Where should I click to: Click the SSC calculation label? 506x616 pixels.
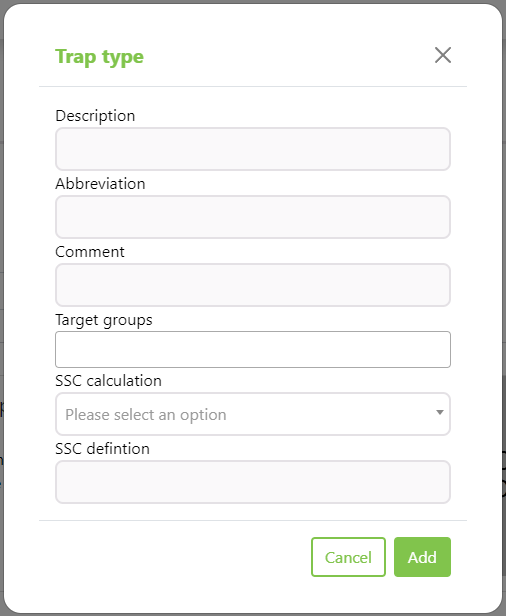pyautogui.click(x=108, y=381)
